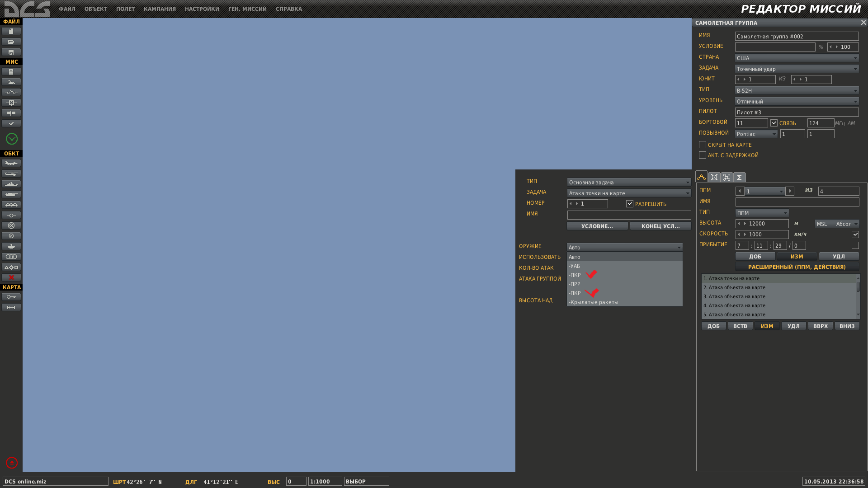Enable the АКТ. С ЗАДЕРЖКОЙ checkbox
Viewport: 868px width, 488px height.
(x=703, y=155)
